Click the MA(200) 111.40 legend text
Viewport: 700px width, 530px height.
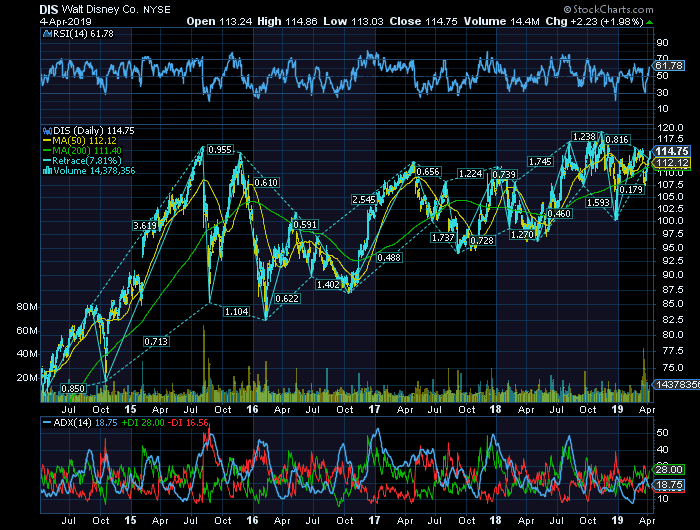click(87, 151)
